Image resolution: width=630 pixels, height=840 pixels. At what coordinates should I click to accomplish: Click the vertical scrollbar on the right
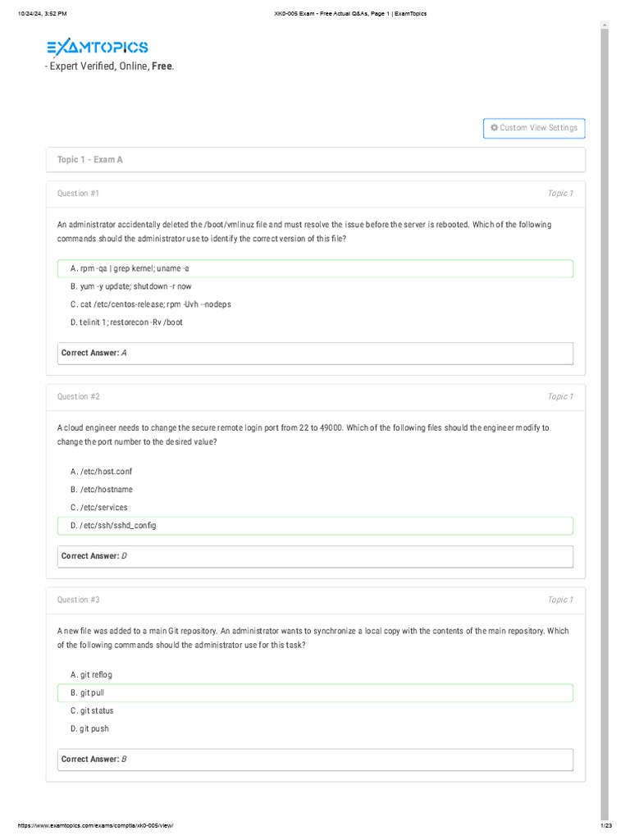tap(605, 410)
